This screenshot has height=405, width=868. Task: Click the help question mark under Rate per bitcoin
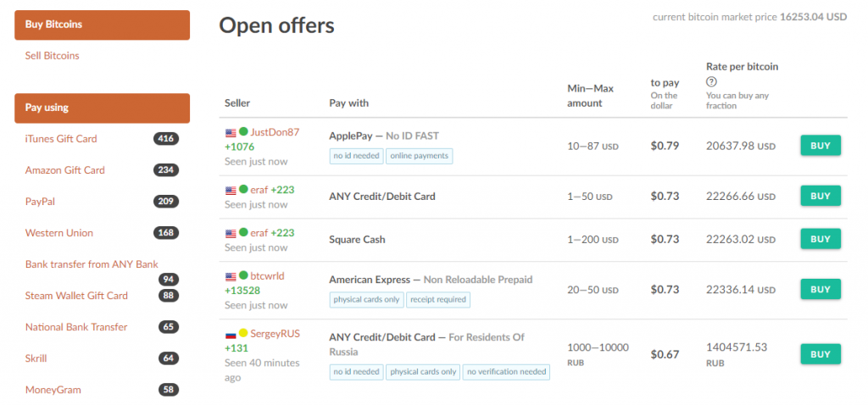click(711, 81)
